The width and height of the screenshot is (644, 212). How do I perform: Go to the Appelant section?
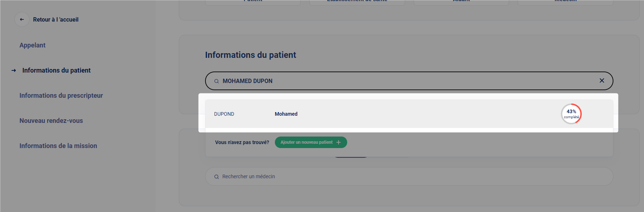(x=32, y=45)
